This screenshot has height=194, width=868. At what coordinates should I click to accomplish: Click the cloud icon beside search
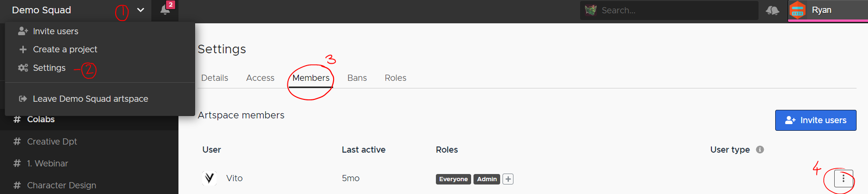point(772,10)
